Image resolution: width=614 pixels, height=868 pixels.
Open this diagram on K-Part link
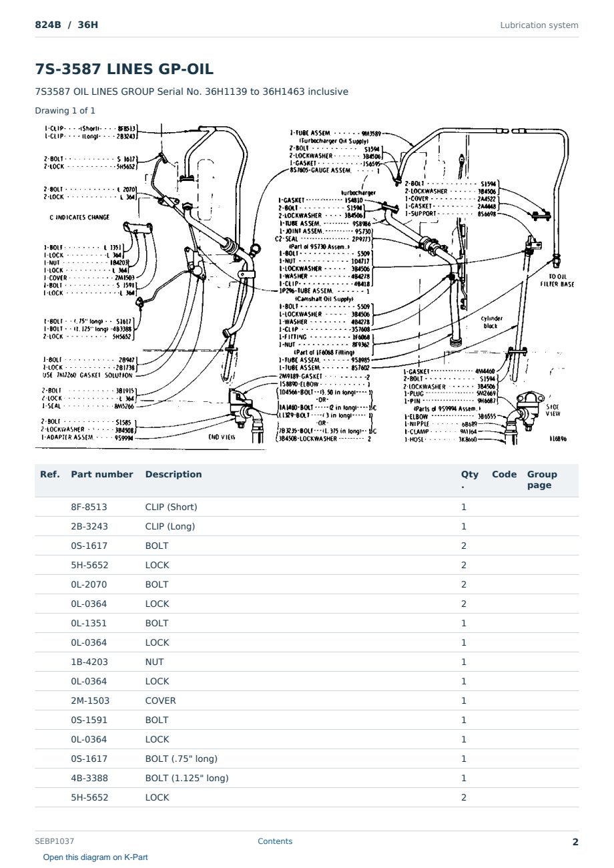(95, 857)
